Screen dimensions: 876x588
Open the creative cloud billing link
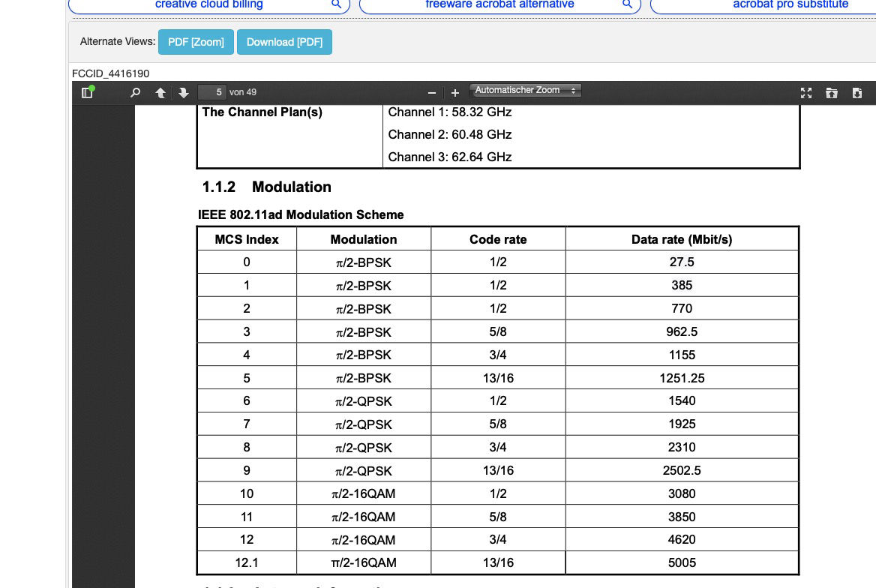pyautogui.click(x=209, y=4)
